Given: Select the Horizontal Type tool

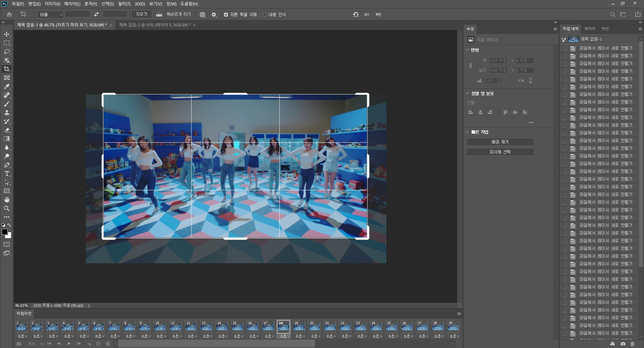Looking at the screenshot, I should (7, 174).
